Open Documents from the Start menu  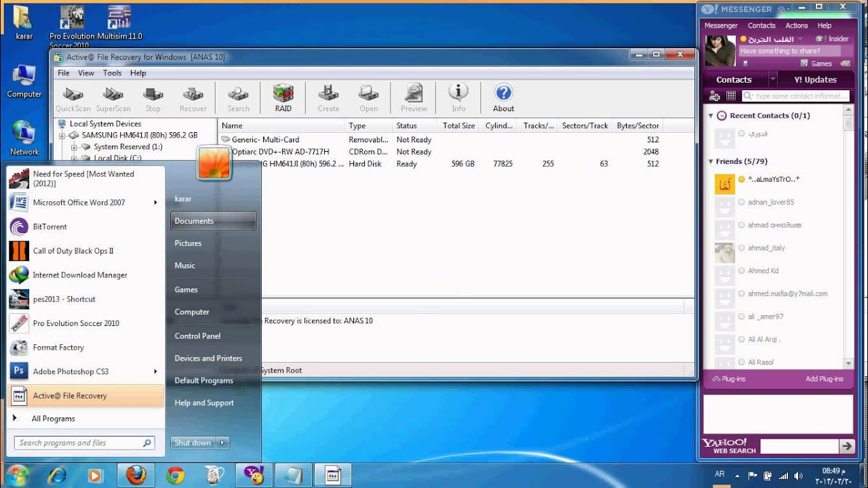click(213, 221)
